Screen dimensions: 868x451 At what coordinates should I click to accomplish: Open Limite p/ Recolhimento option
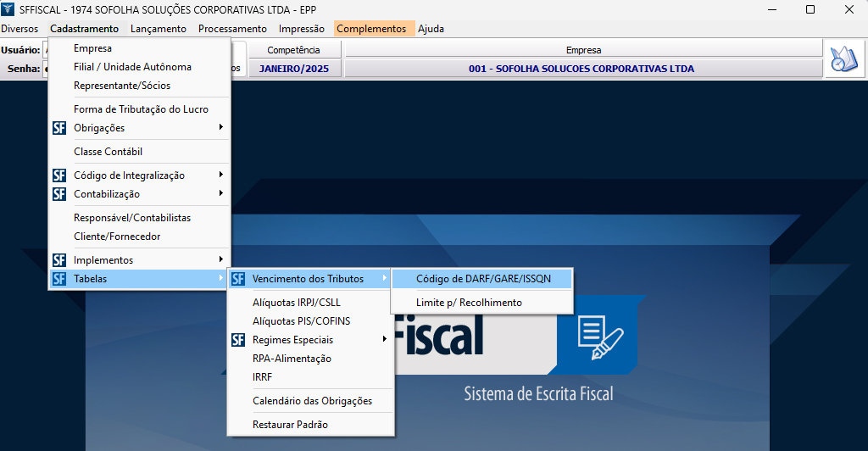469,303
